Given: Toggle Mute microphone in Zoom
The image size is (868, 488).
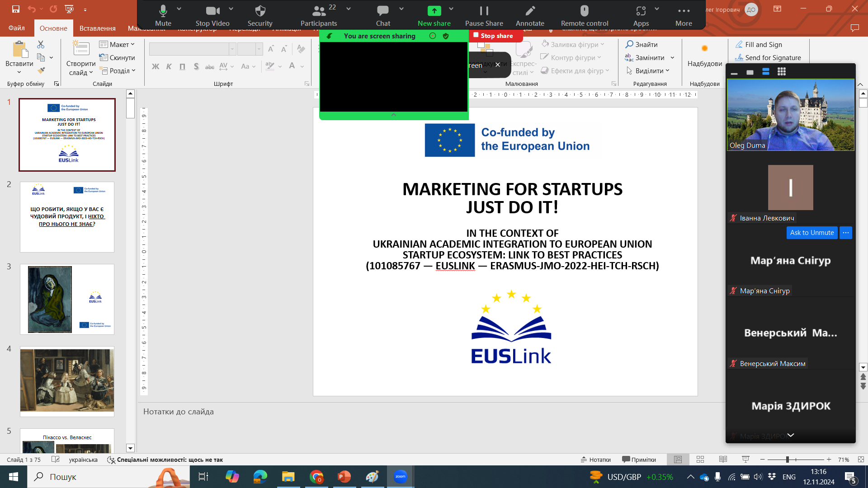Looking at the screenshot, I should click(163, 11).
